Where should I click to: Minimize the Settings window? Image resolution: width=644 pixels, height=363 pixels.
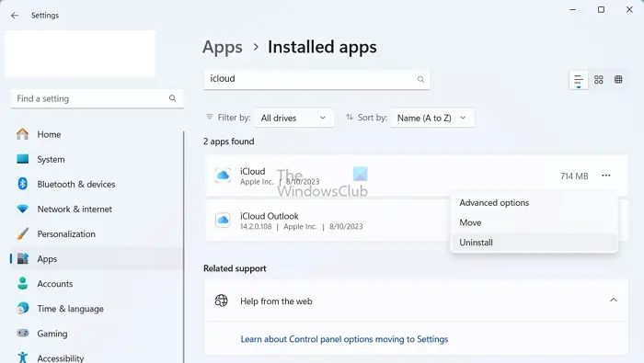(572, 9)
